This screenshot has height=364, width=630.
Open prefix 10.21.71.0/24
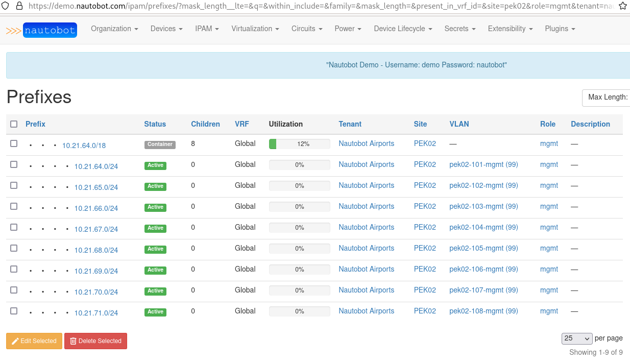point(96,313)
